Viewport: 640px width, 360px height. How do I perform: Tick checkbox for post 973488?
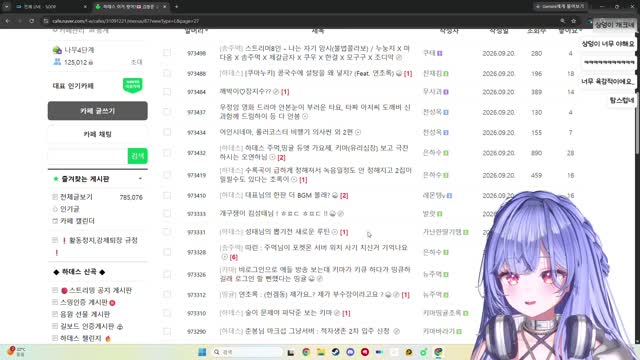click(x=167, y=73)
